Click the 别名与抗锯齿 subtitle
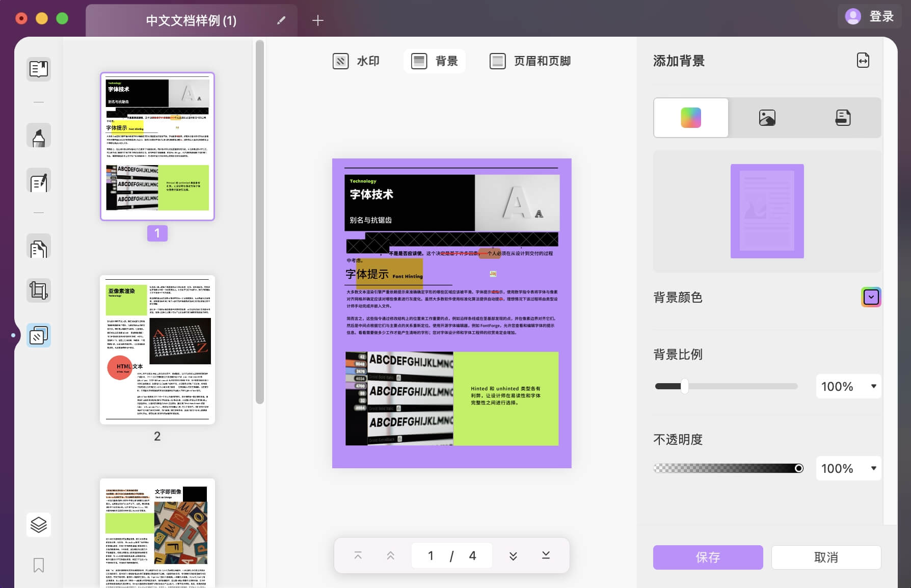This screenshot has width=911, height=588. click(370, 220)
